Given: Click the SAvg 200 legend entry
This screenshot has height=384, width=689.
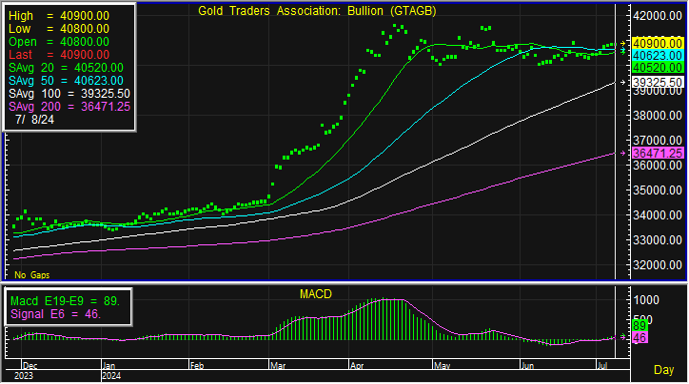Looking at the screenshot, I should [x=69, y=107].
